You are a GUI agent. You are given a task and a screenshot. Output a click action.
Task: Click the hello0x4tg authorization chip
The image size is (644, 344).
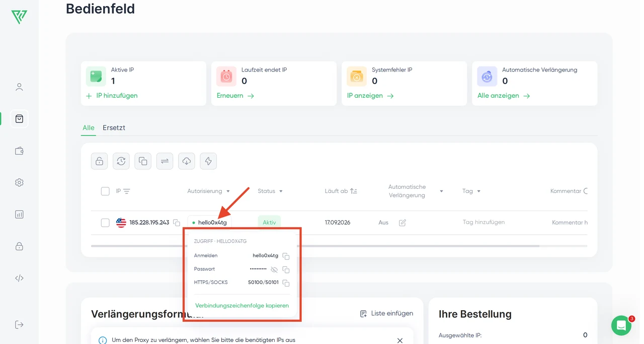click(209, 222)
